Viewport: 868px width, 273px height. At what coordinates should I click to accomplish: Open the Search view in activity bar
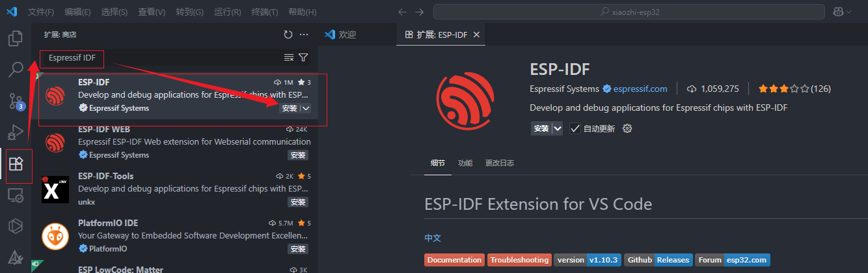click(x=15, y=69)
